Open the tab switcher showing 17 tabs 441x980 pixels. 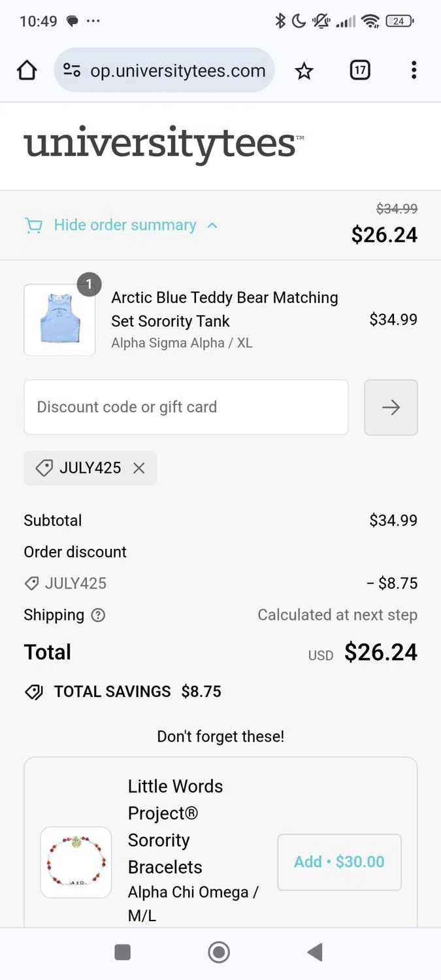360,71
